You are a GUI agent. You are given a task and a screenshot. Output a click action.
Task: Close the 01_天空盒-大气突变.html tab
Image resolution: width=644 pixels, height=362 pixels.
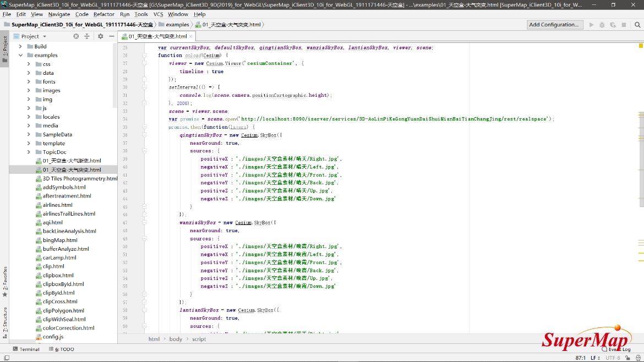tap(191, 36)
